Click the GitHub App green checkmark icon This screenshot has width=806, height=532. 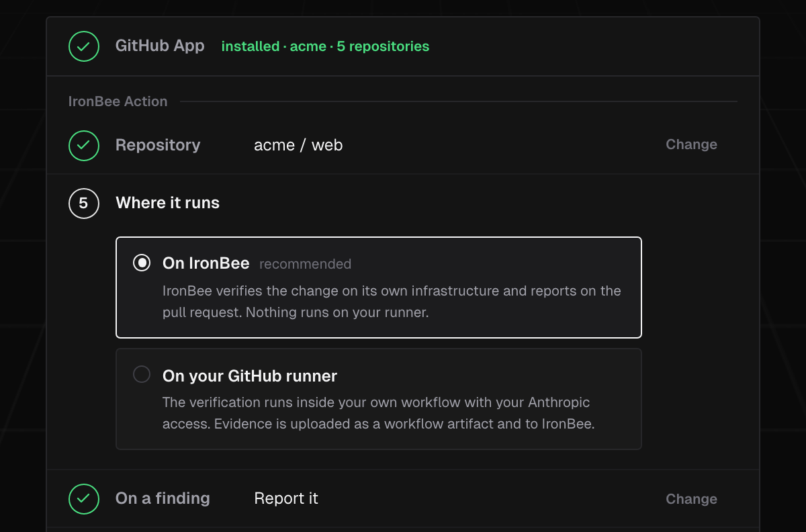click(84, 46)
